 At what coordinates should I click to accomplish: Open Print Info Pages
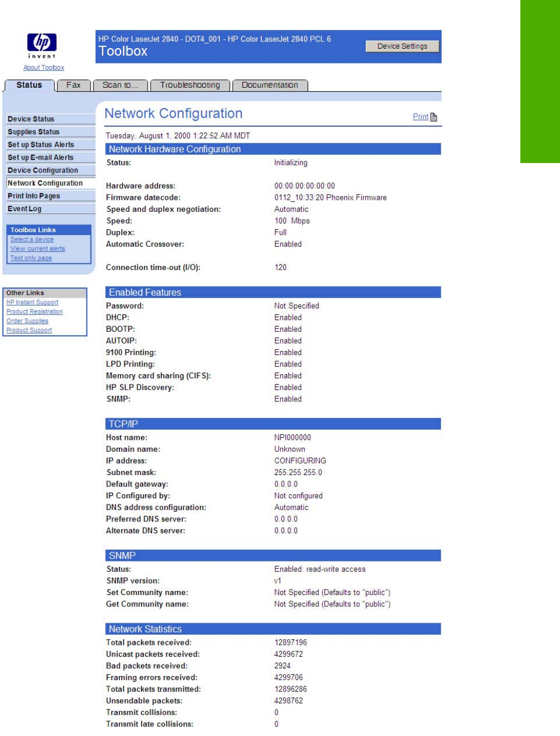(50, 196)
